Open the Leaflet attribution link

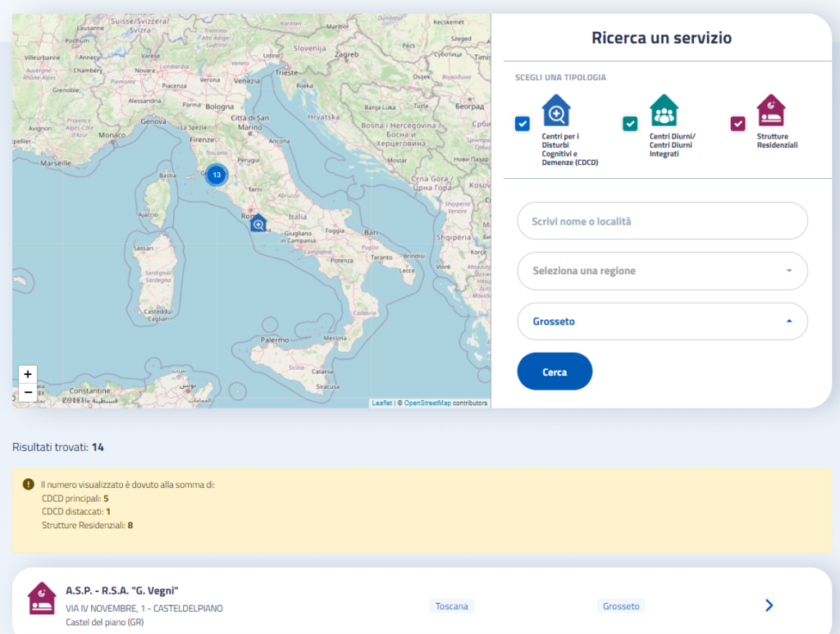[x=382, y=404]
